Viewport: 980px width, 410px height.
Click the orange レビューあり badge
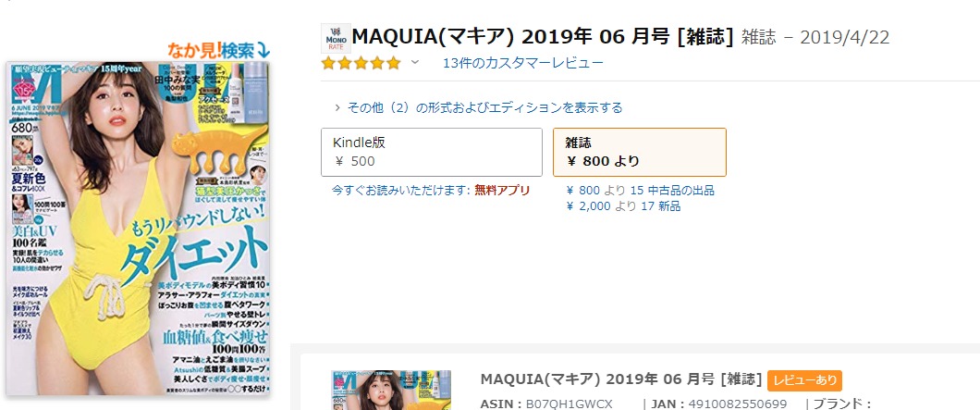[x=804, y=380]
